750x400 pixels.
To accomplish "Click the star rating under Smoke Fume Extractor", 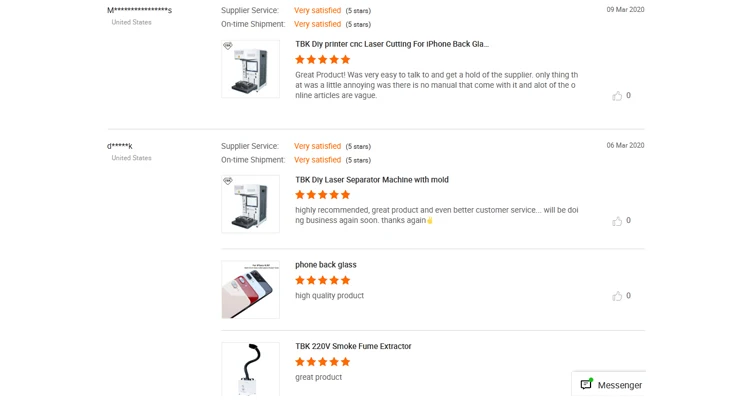I will pyautogui.click(x=322, y=362).
